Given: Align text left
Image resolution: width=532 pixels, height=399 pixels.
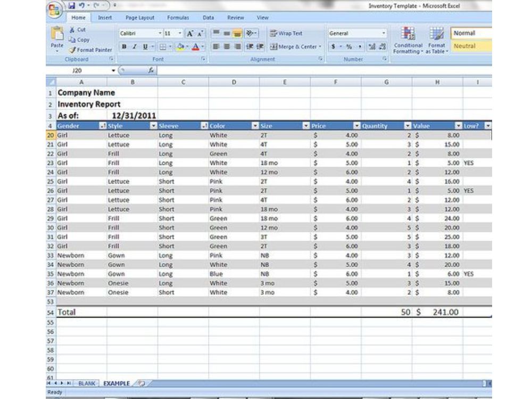Looking at the screenshot, I should 216,47.
